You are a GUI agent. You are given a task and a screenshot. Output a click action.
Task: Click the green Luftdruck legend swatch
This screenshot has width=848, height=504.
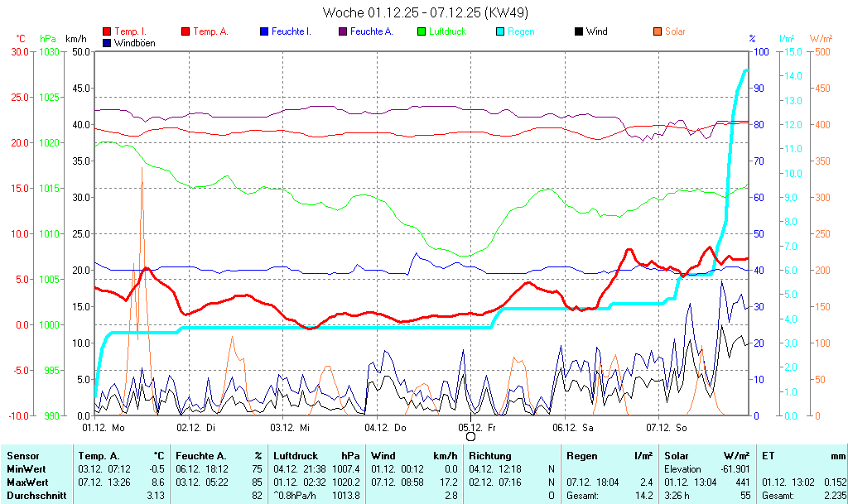coord(422,31)
